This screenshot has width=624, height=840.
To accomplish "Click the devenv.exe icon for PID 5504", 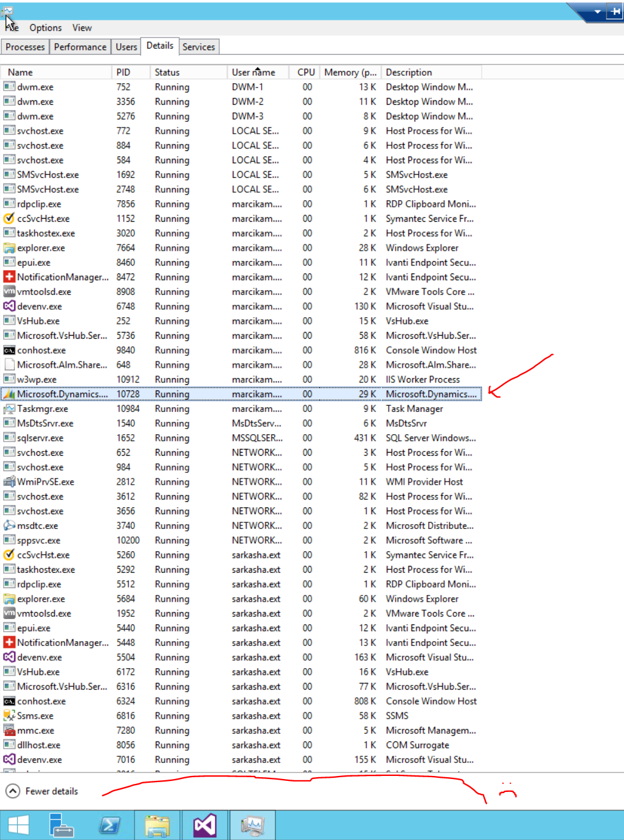I will click(9, 657).
